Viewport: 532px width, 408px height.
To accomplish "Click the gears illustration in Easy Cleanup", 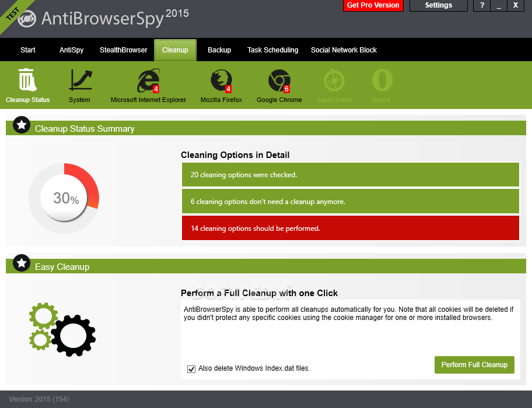I will pyautogui.click(x=62, y=329).
